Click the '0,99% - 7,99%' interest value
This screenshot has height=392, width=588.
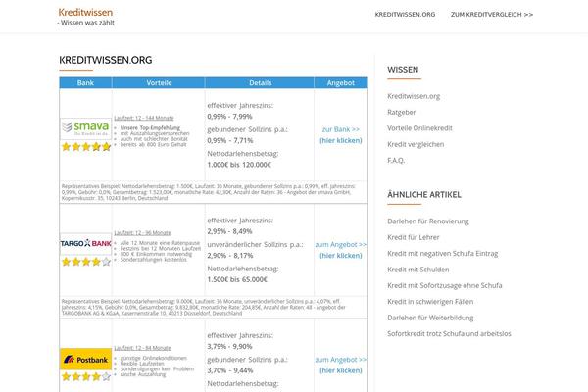pyautogui.click(x=229, y=117)
